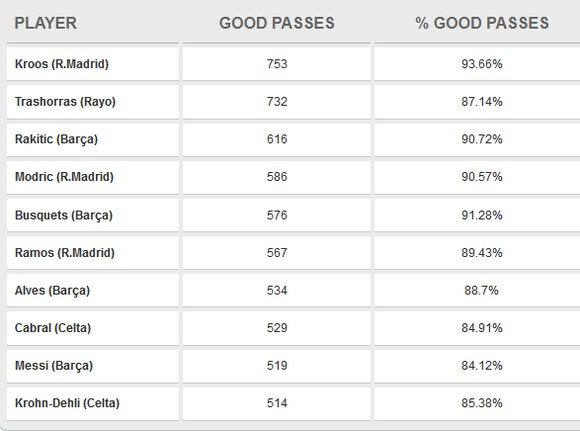Select the 88.7% percentage for Alves
Image resolution: width=580 pixels, height=431 pixels.
481,290
